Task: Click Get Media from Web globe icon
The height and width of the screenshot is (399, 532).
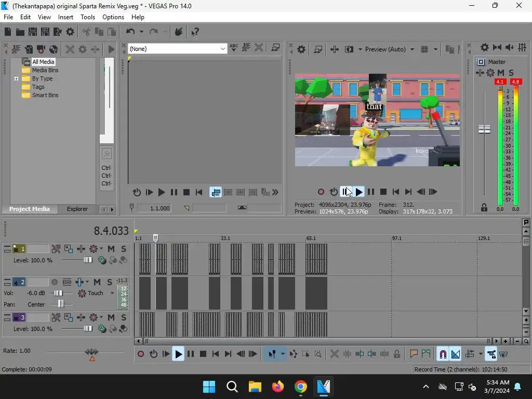Action: [54, 49]
